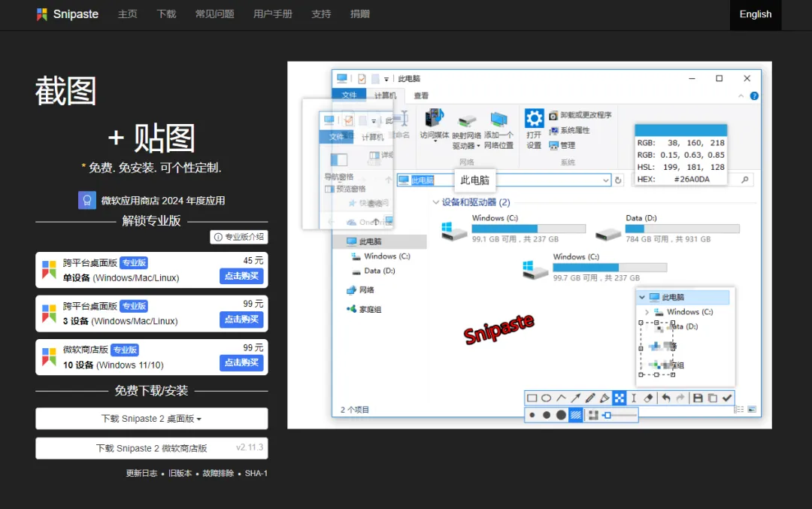Click 点击购买 for 微软商店版 10 设备
Screen dimensions: 812x509
pos(241,362)
